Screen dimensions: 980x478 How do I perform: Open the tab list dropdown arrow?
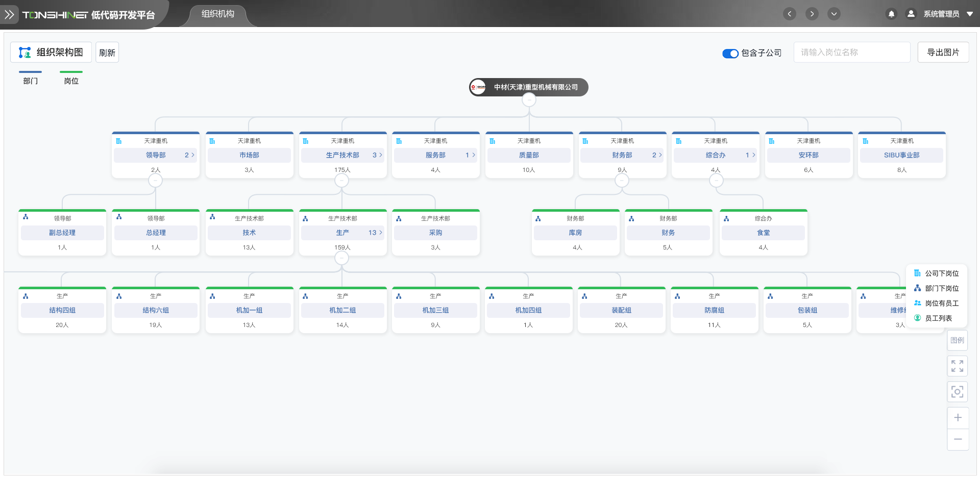point(834,14)
